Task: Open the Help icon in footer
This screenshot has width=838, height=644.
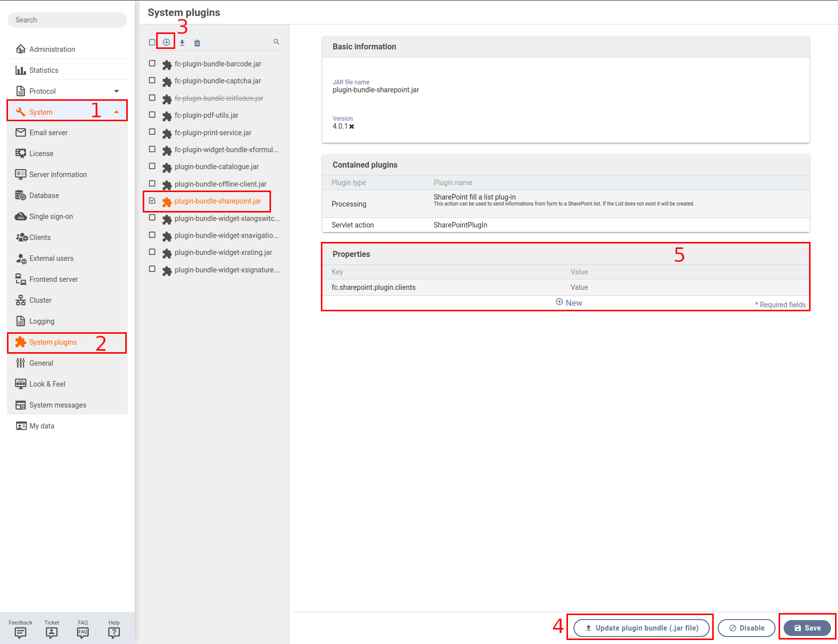Action: pyautogui.click(x=114, y=633)
